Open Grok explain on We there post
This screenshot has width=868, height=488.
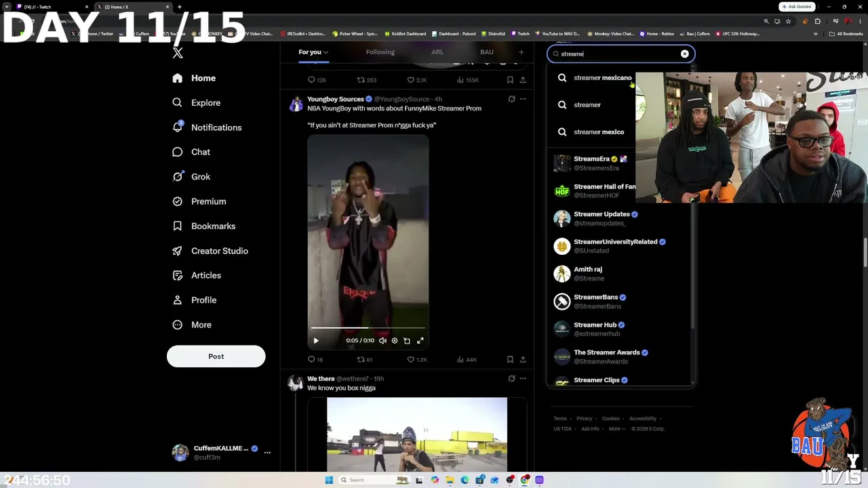[x=511, y=379]
